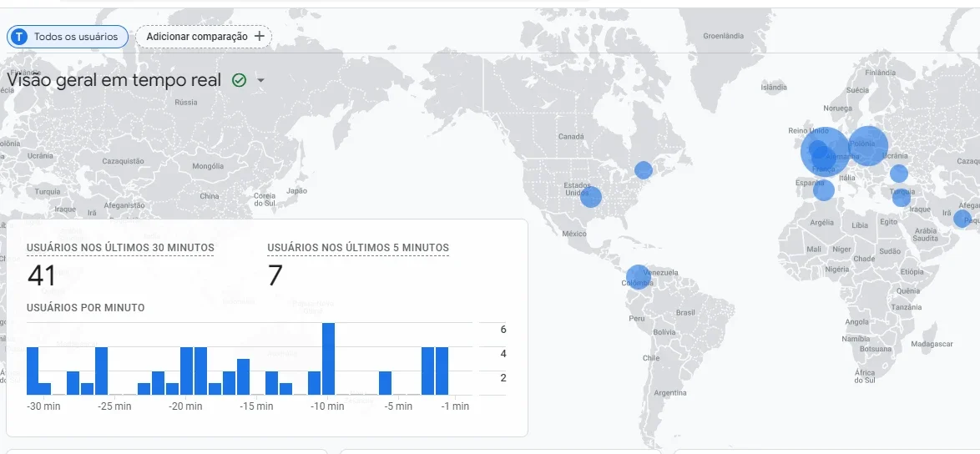Click the Groenlândia map label
The image size is (980, 454).
pyautogui.click(x=723, y=36)
